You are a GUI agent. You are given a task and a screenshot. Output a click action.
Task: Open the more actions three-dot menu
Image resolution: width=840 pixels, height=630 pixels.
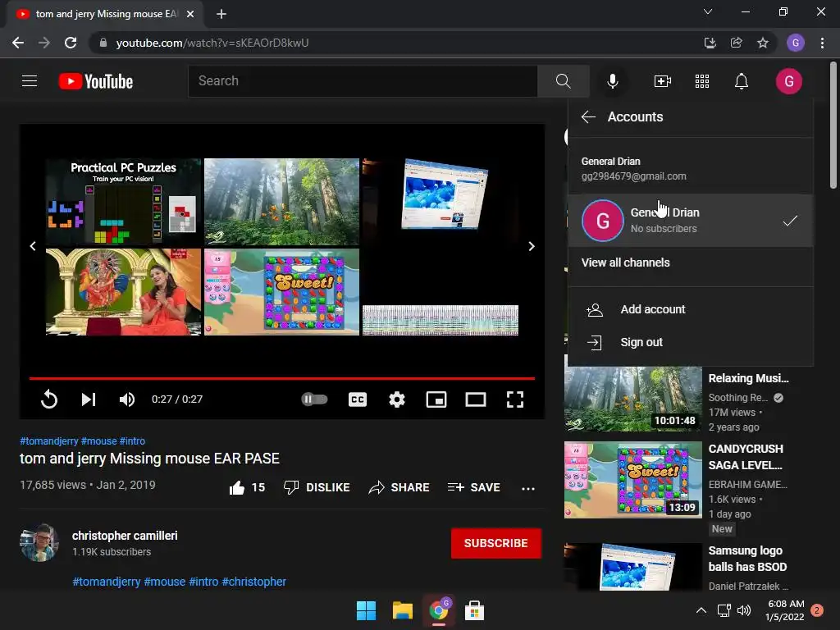click(x=528, y=488)
